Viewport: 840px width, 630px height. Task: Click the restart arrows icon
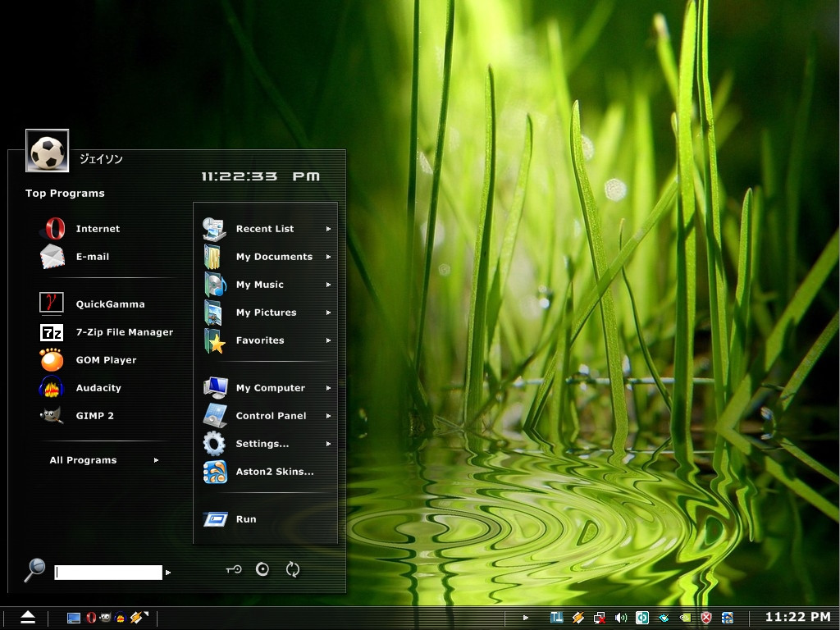[x=293, y=569]
